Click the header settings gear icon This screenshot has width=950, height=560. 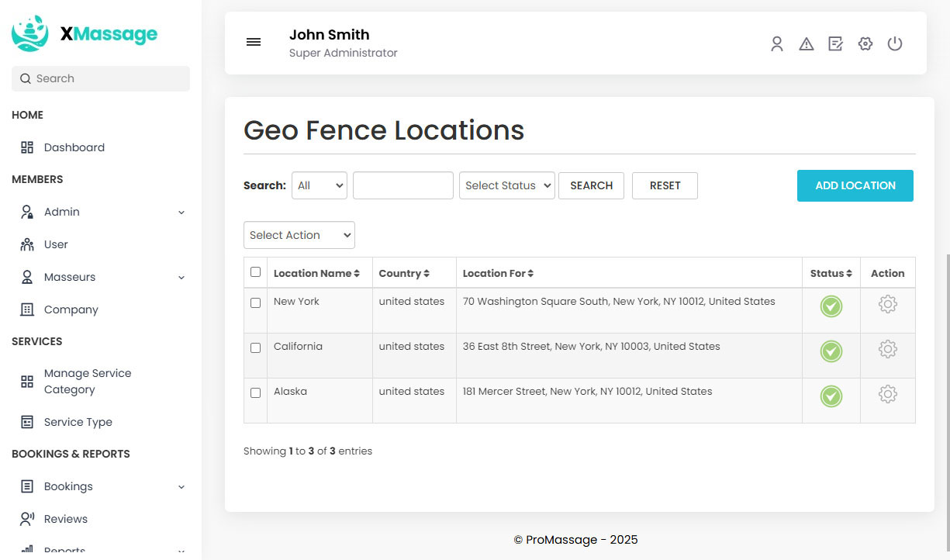[x=865, y=44]
